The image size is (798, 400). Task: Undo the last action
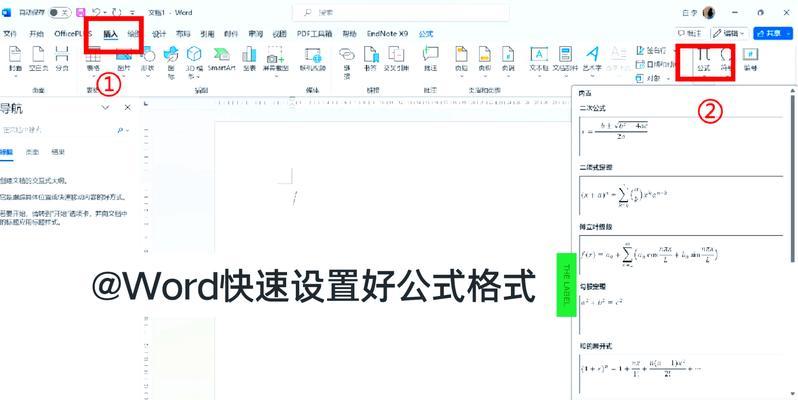[x=96, y=12]
